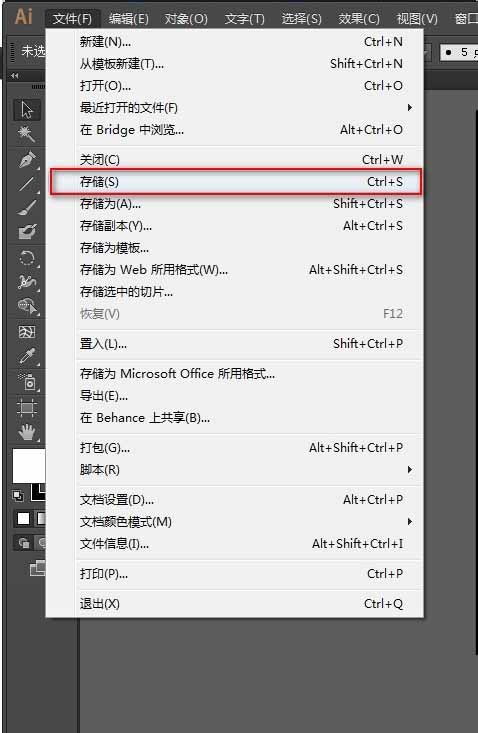This screenshot has width=478, height=733.
Task: Select the Eyedropper tool
Action: (27, 357)
